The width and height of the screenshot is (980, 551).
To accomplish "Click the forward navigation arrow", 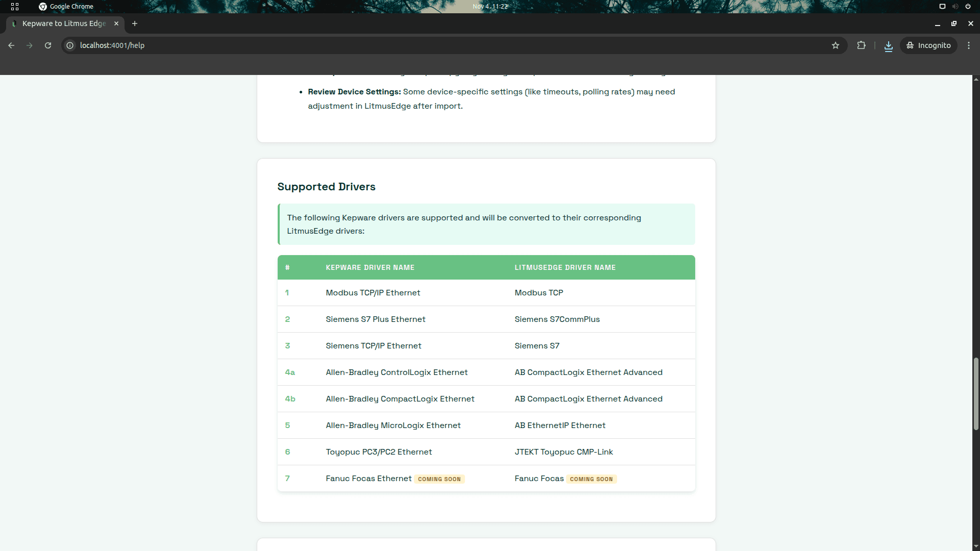I will (30, 45).
